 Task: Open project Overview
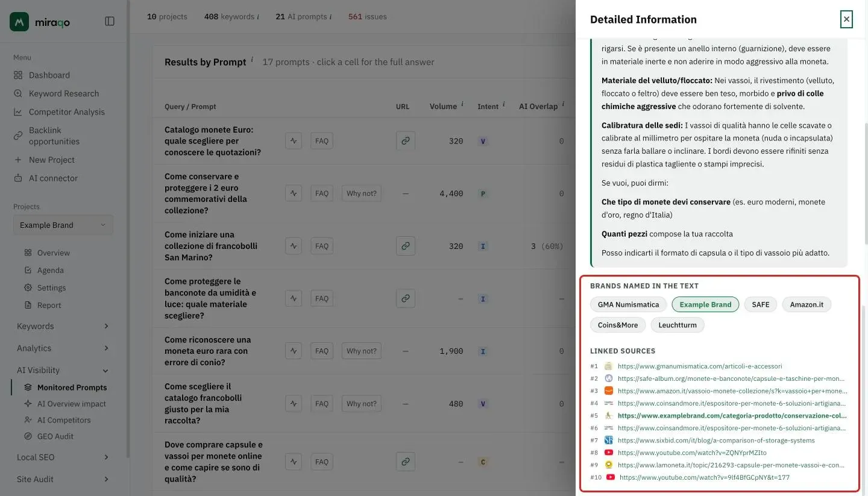[54, 253]
